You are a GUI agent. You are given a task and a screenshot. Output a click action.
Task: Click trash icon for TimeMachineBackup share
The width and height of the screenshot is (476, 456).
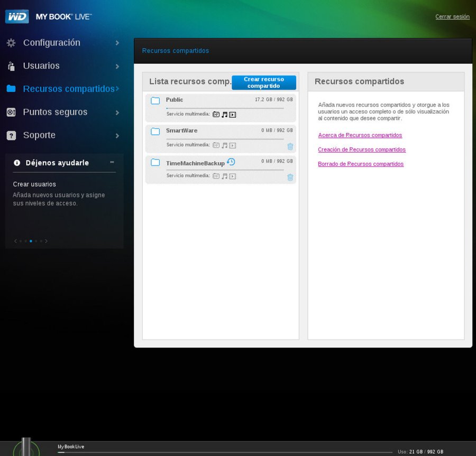[x=290, y=178]
